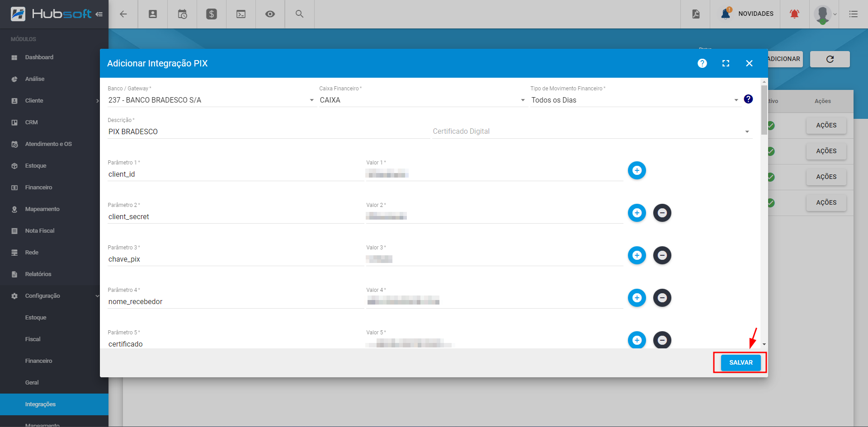Image resolution: width=868 pixels, height=427 pixels.
Task: Add parameter after nome_recebedor row
Action: (x=637, y=298)
